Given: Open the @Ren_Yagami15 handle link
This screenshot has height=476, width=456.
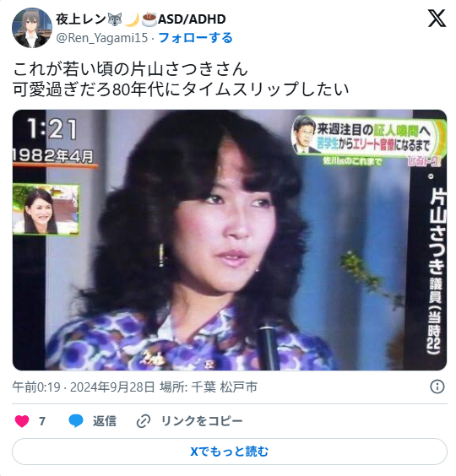Looking at the screenshot, I should (x=102, y=38).
